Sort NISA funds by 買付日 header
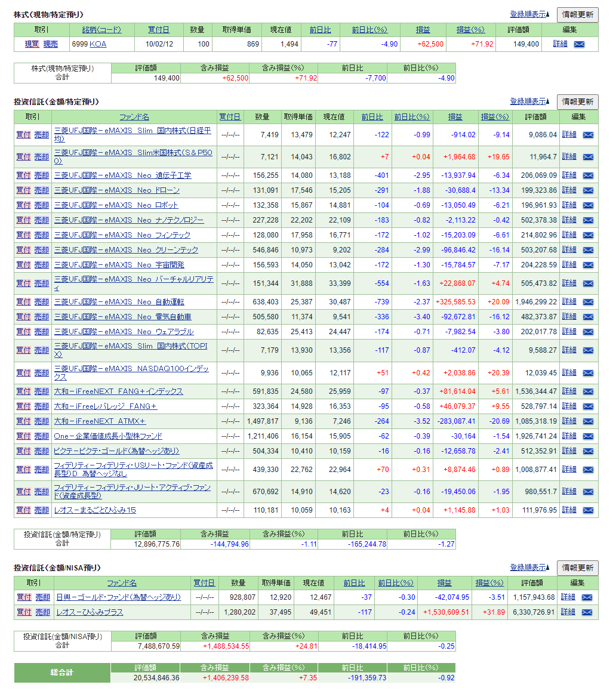Screen dimensions: 616x697 (204, 583)
